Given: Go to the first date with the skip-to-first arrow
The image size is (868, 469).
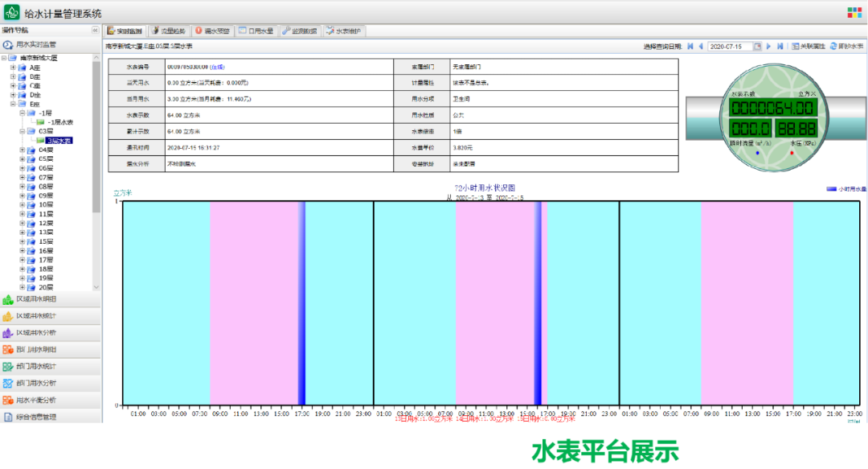Looking at the screenshot, I should 690,47.
